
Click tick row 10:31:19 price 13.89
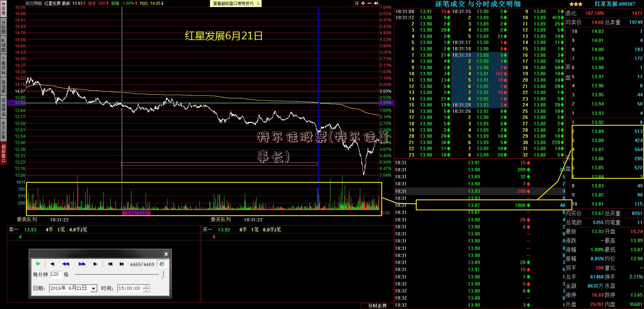(480, 55)
